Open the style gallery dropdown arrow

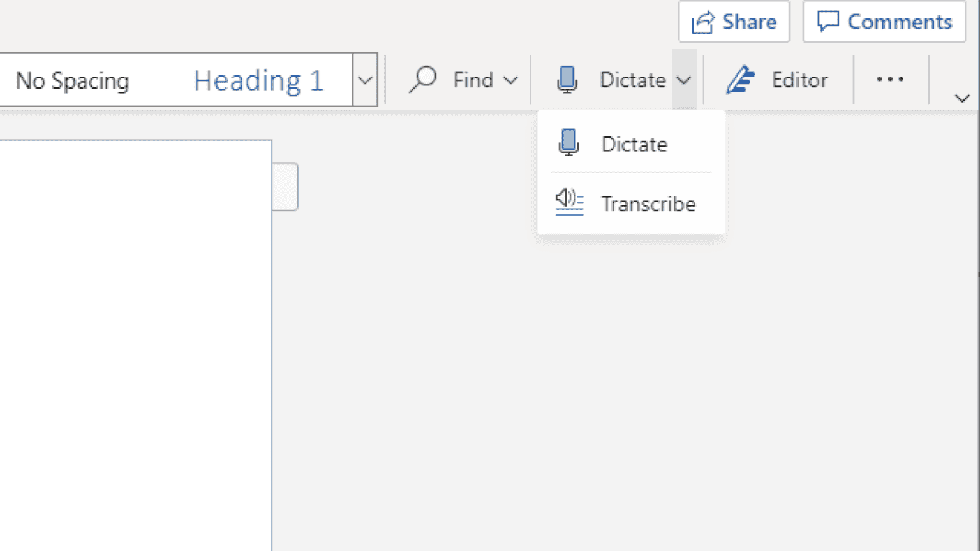[364, 79]
